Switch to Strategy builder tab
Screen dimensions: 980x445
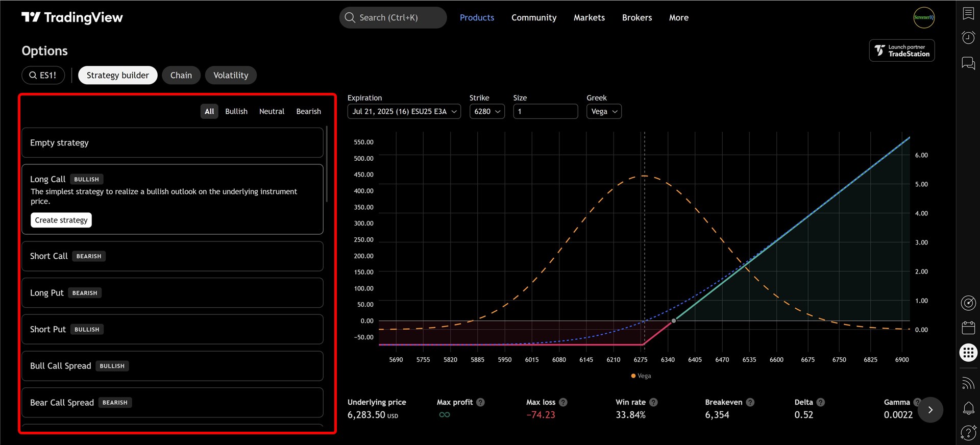[118, 75]
